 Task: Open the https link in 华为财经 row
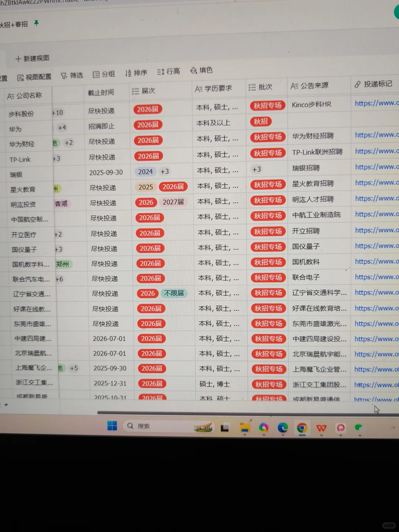point(376,135)
